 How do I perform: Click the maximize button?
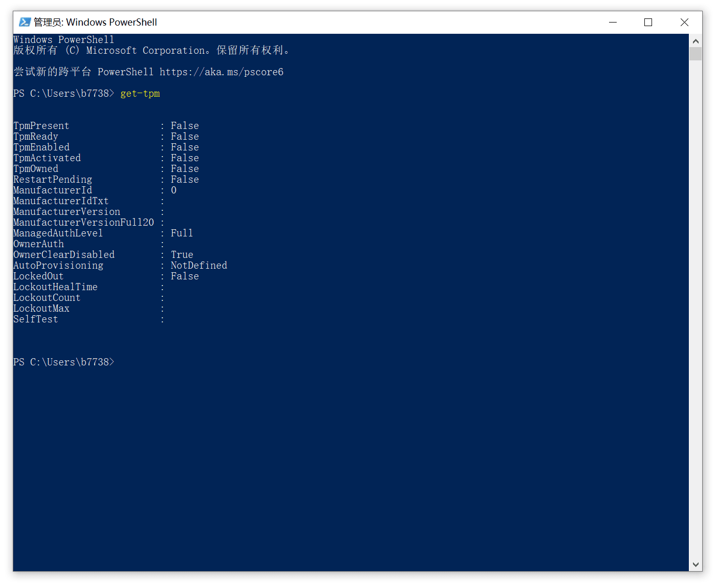(648, 22)
